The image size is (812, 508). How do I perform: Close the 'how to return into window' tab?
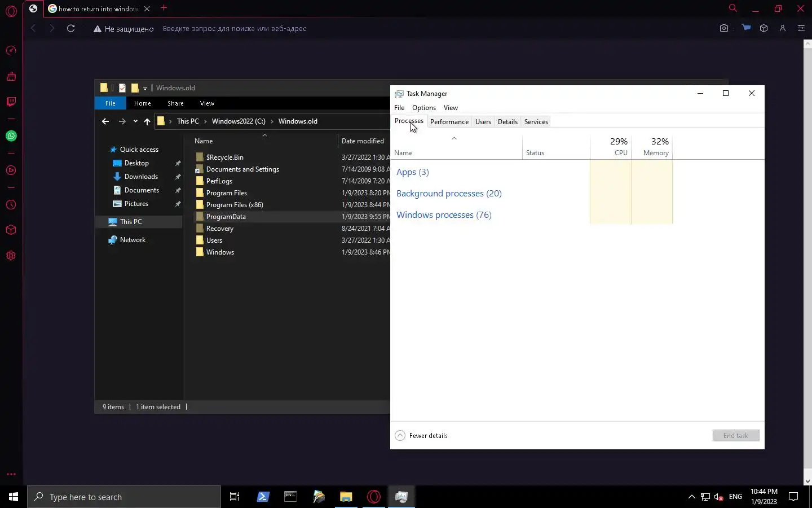pyautogui.click(x=147, y=8)
